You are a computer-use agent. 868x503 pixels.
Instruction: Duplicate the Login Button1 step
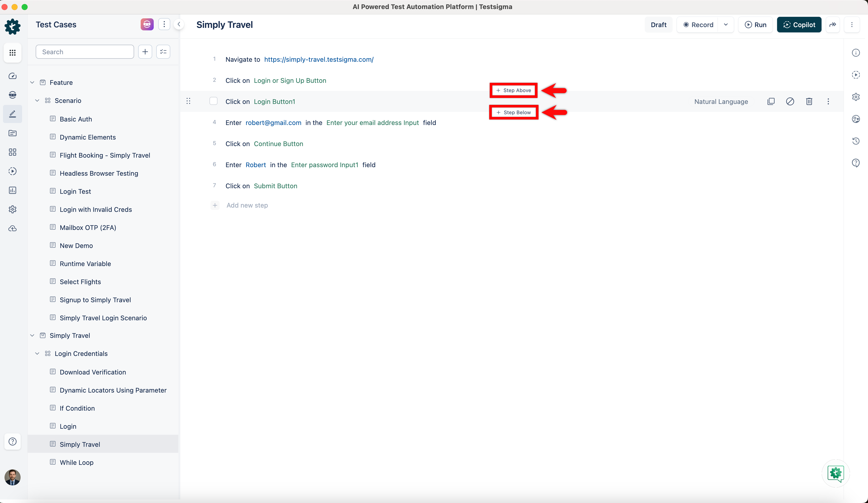tap(771, 101)
